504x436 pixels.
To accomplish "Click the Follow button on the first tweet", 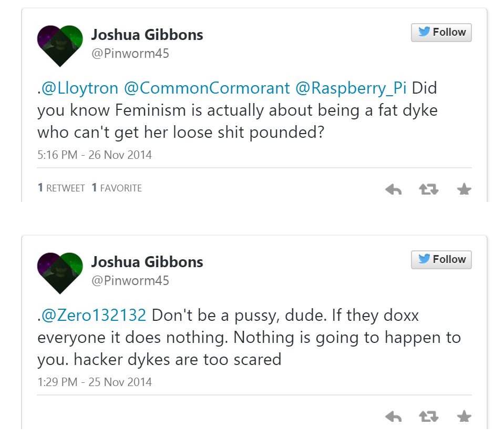I will click(x=441, y=33).
